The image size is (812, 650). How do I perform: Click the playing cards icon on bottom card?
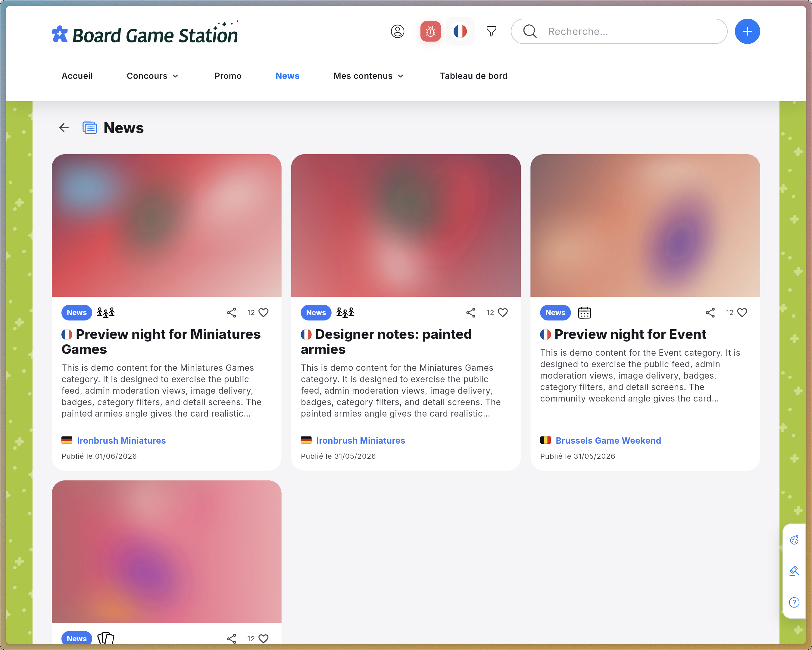[x=106, y=638]
